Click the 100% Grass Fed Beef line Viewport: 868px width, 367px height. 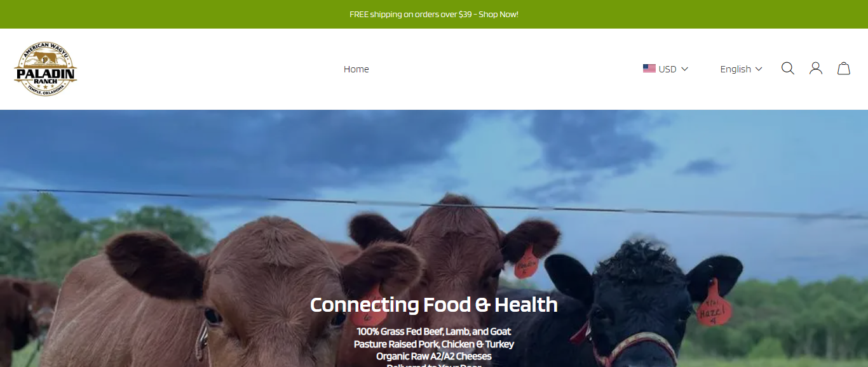tap(434, 331)
